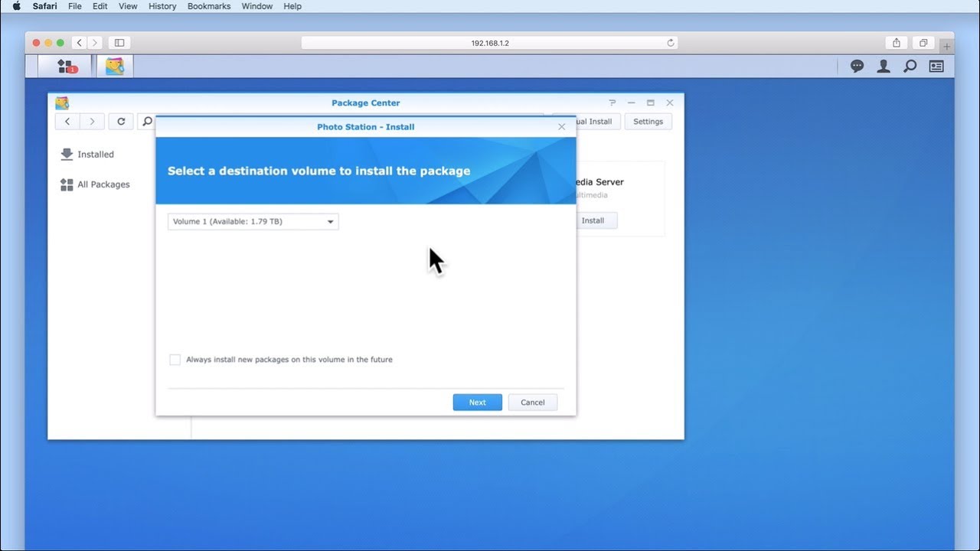Minimize the Package Center window
Image resolution: width=980 pixels, height=551 pixels.
[631, 103]
